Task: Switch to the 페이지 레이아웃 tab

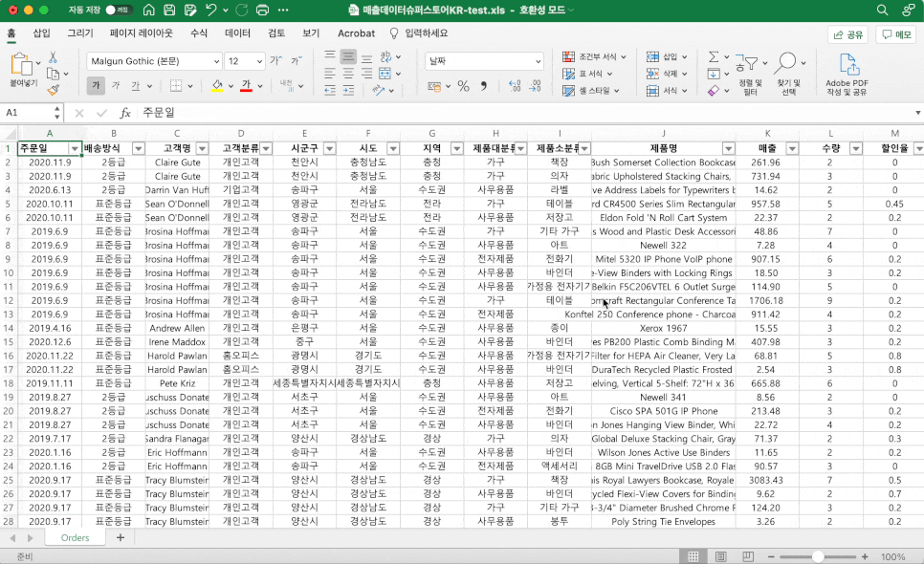Action: coord(142,33)
